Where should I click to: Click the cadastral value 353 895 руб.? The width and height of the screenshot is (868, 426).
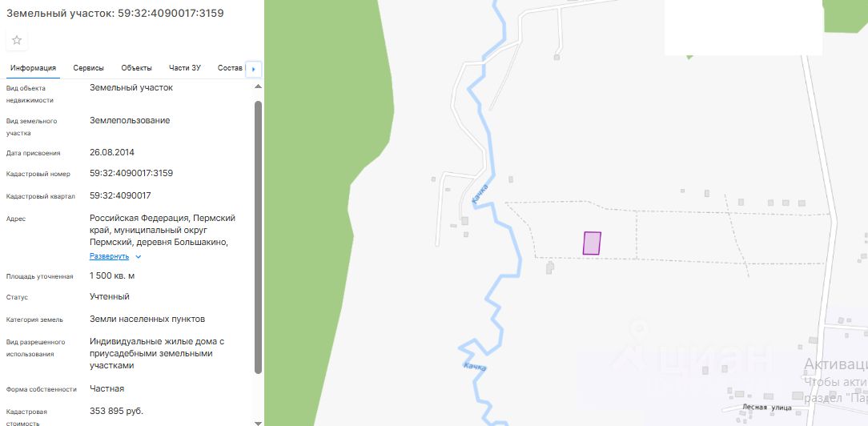tap(116, 411)
